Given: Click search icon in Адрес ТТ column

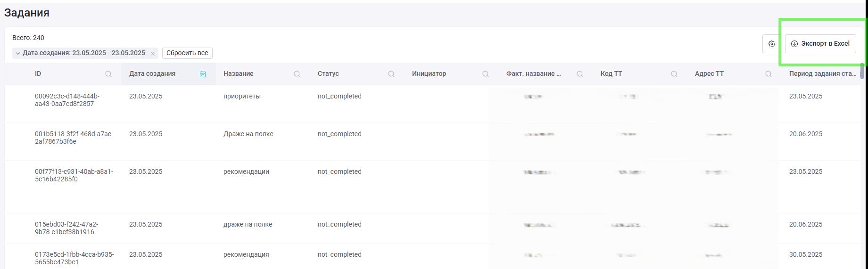Looking at the screenshot, I should [x=769, y=74].
